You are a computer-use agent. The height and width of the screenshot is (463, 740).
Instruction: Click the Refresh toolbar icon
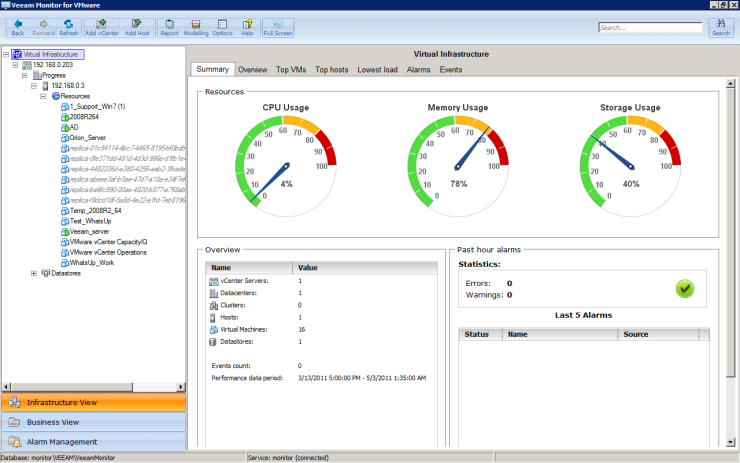tap(68, 24)
